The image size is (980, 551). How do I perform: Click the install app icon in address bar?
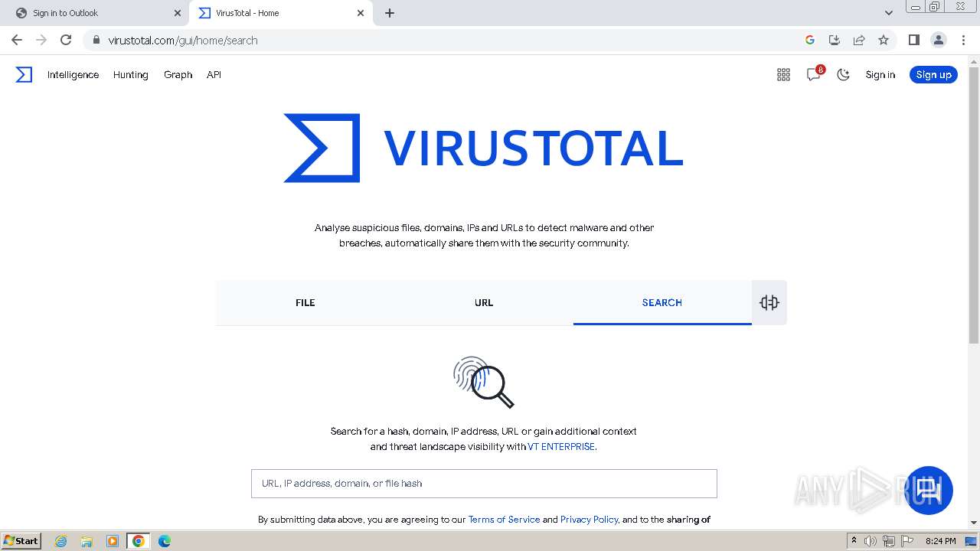pyautogui.click(x=835, y=40)
